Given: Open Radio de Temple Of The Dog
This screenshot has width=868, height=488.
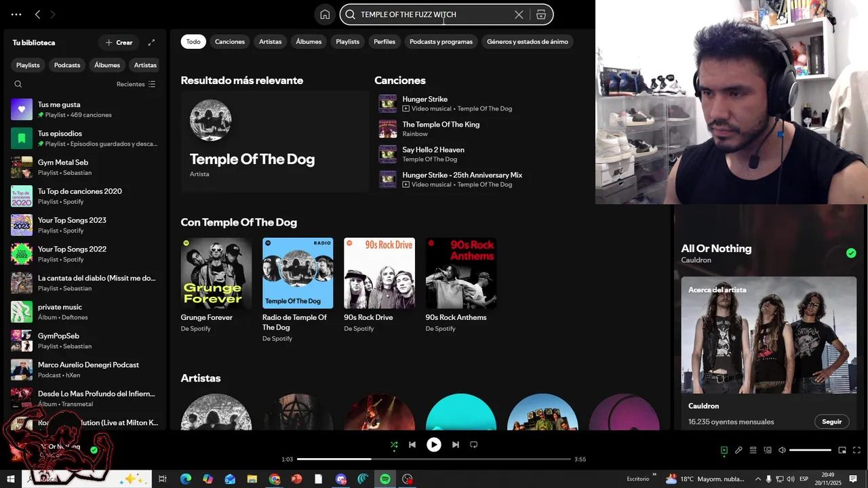Looking at the screenshot, I should point(298,273).
